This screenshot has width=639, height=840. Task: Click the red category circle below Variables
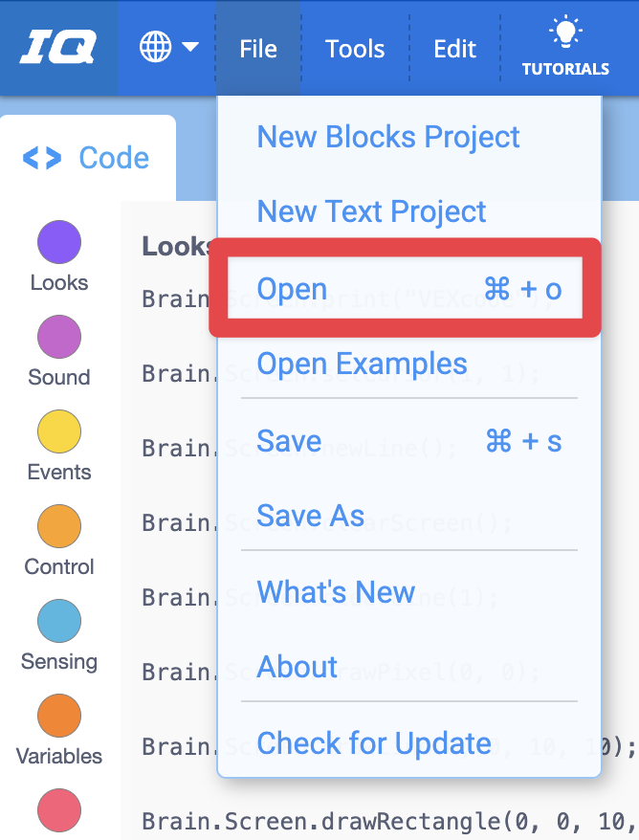tap(59, 809)
